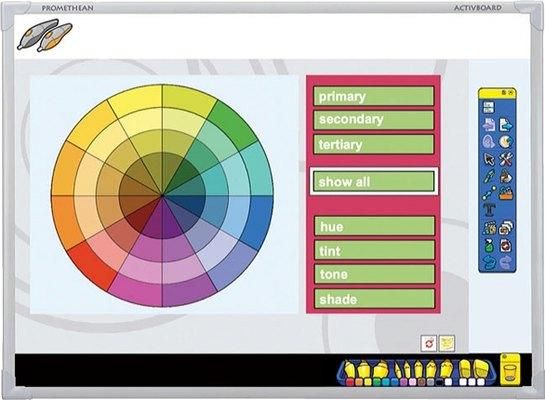Close the blue toolbox panel
The width and height of the screenshot is (545, 400).
[510, 92]
